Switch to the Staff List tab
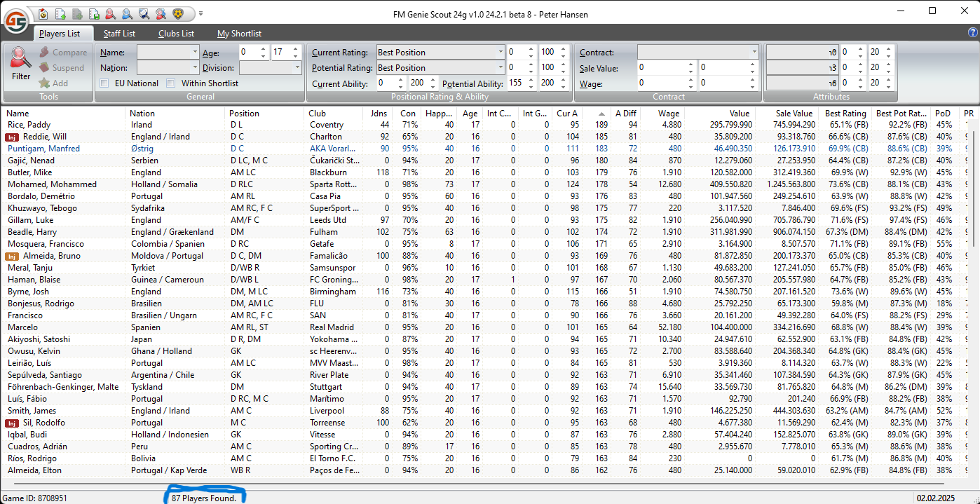This screenshot has height=504, width=980. [x=119, y=34]
